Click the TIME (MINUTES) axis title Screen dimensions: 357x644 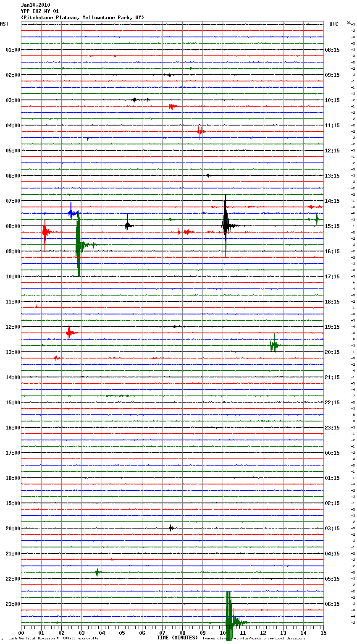click(x=177, y=638)
